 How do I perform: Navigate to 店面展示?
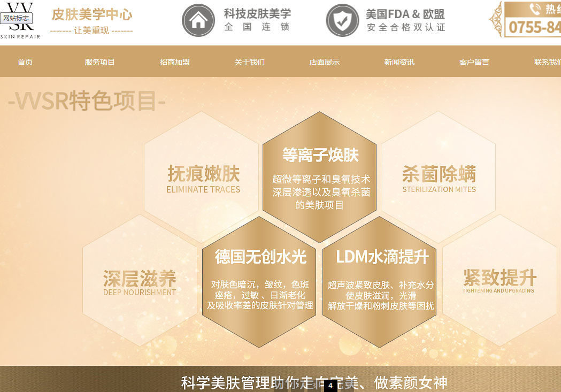[325, 62]
